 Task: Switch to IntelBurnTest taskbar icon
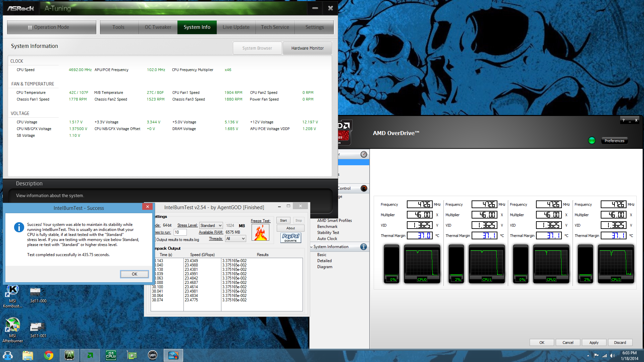(173, 355)
